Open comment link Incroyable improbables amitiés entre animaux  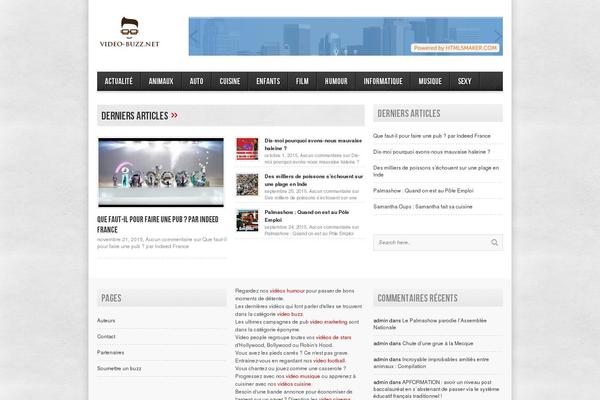point(431,363)
